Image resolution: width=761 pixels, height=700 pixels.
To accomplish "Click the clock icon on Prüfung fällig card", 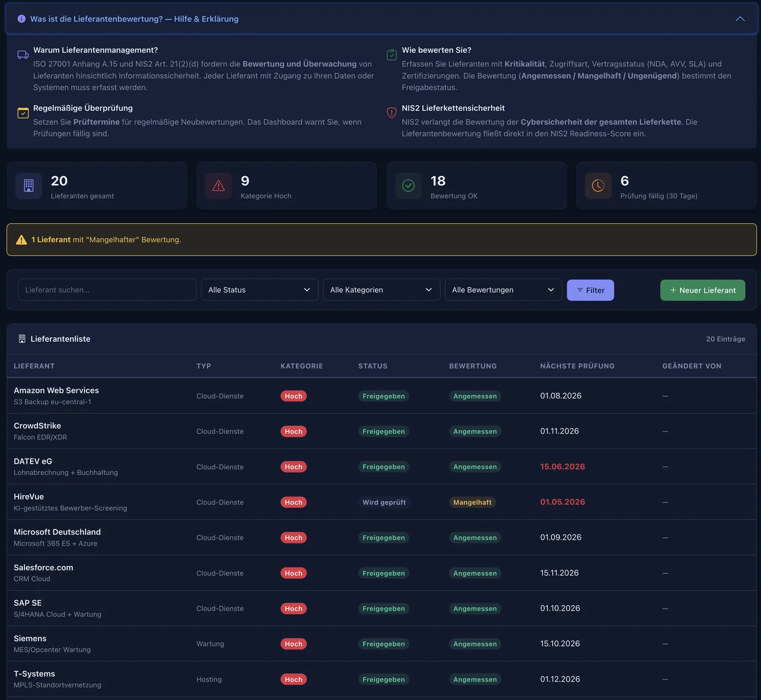I will tap(598, 185).
